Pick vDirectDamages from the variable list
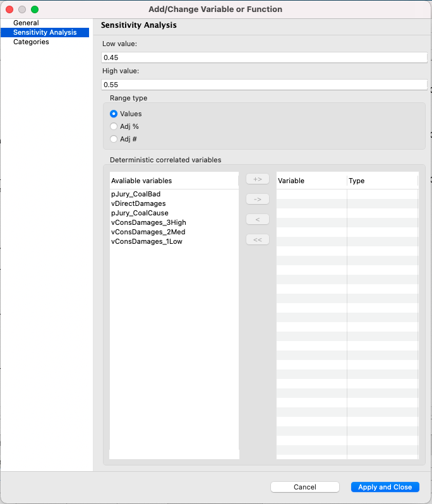Screen dimensions: 432x504 [x=138, y=204]
